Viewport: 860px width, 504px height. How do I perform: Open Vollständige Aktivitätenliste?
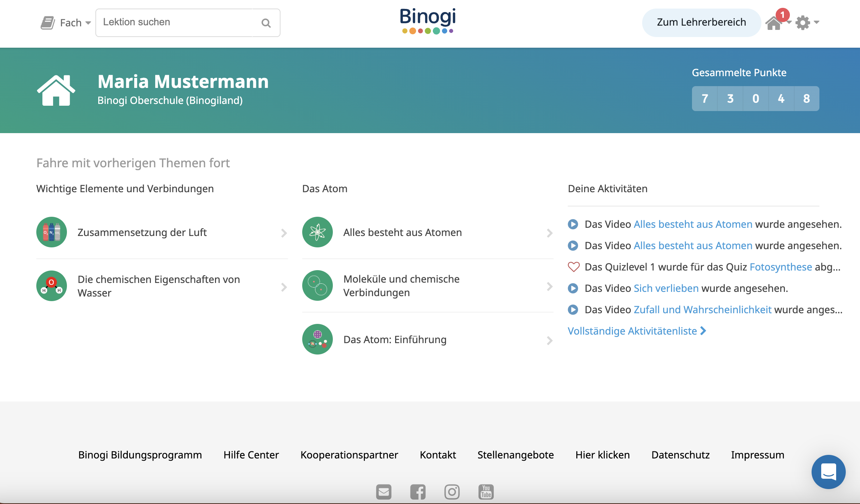point(637,331)
